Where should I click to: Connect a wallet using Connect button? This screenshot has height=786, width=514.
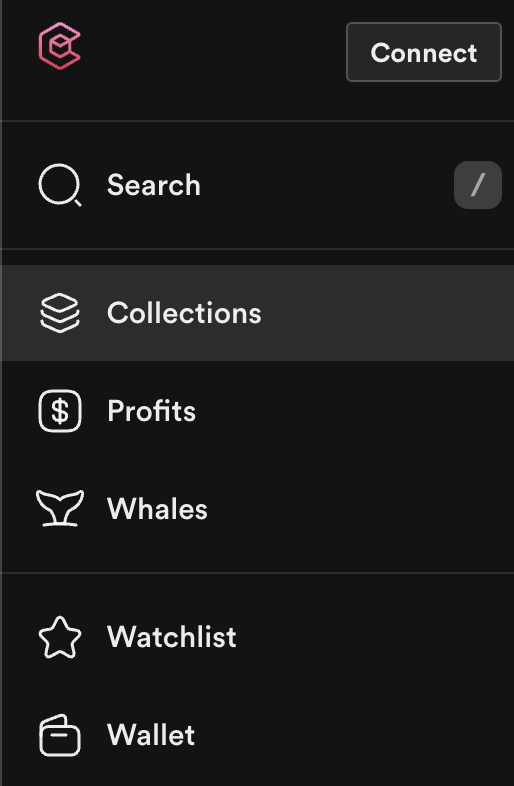pos(424,52)
